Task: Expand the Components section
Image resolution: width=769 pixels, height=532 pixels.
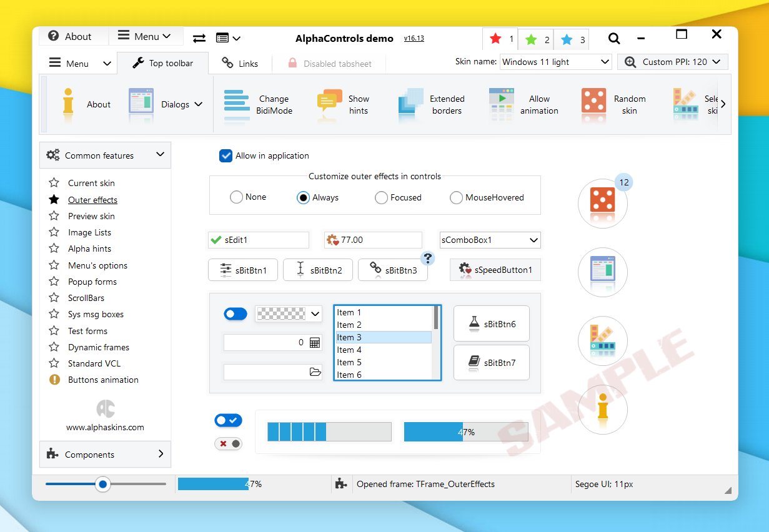Action: coord(105,455)
